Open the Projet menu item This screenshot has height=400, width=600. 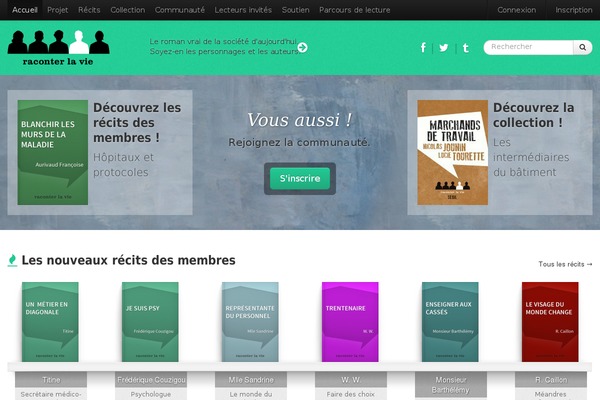coord(57,10)
